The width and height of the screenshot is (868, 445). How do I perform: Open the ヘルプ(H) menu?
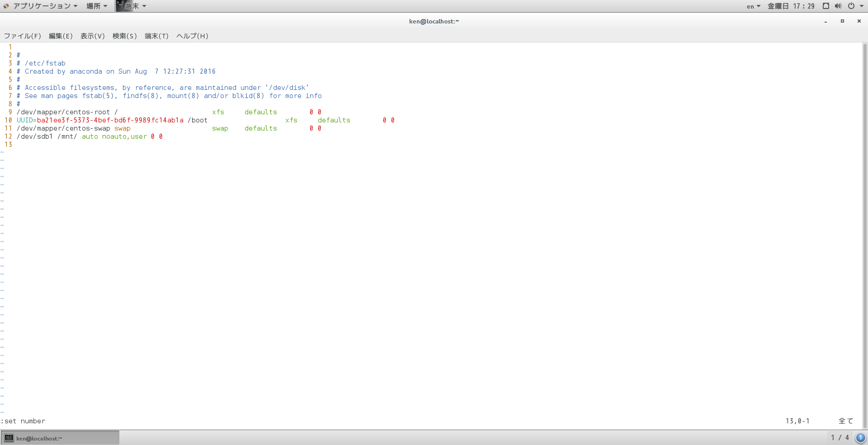193,36
